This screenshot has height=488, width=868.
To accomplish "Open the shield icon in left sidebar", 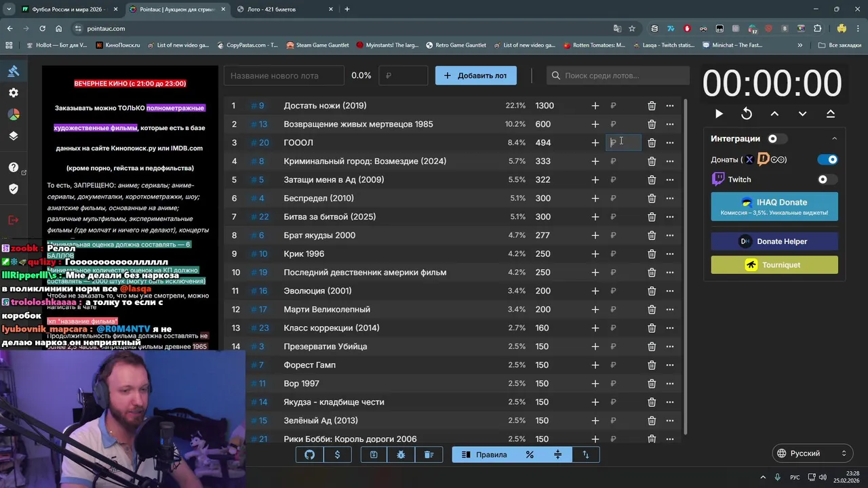I will tap(14, 188).
